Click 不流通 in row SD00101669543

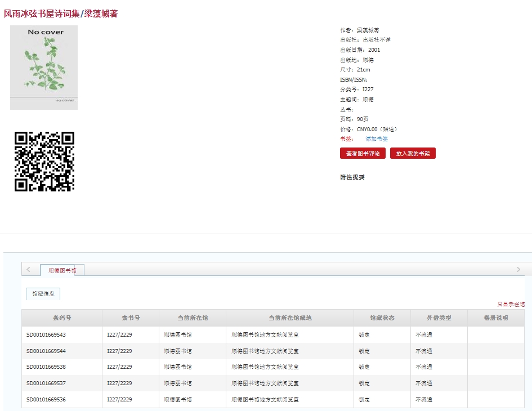(x=424, y=334)
